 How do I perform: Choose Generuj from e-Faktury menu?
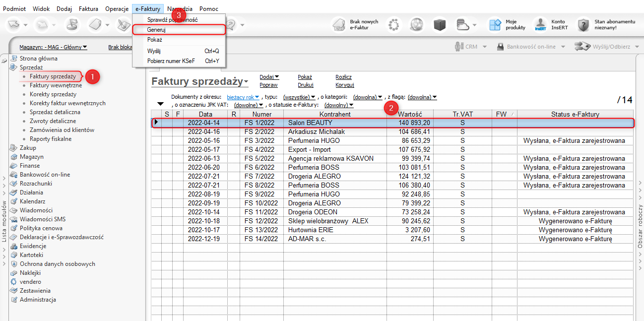tap(179, 30)
